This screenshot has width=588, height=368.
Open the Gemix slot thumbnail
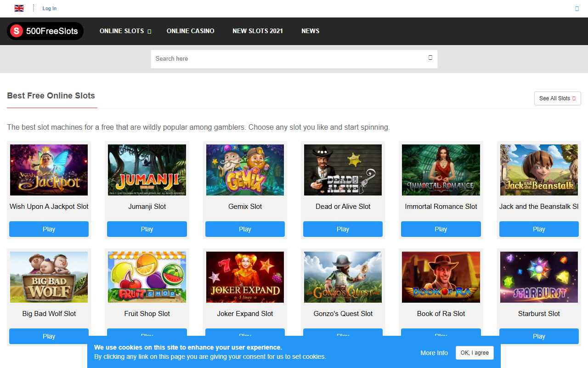pyautogui.click(x=245, y=170)
